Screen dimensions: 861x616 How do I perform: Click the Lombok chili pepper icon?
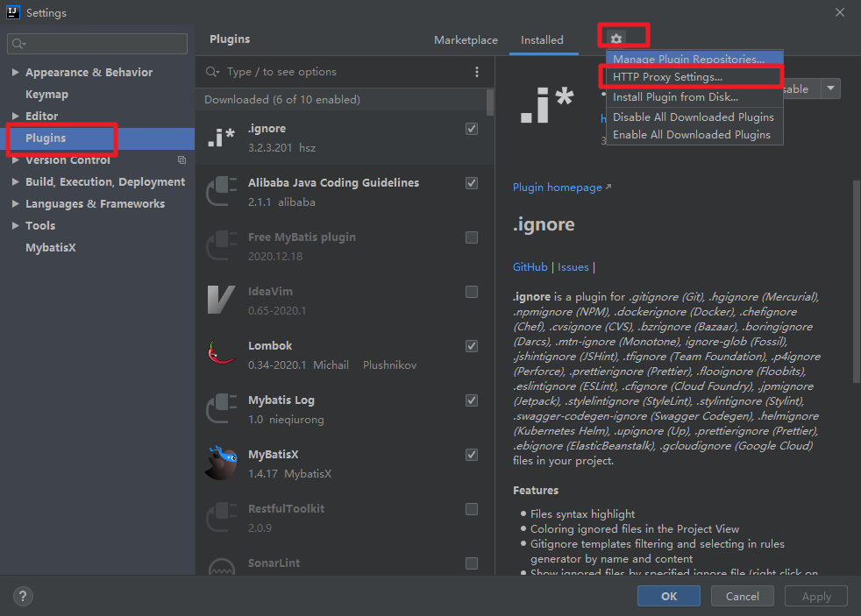221,354
